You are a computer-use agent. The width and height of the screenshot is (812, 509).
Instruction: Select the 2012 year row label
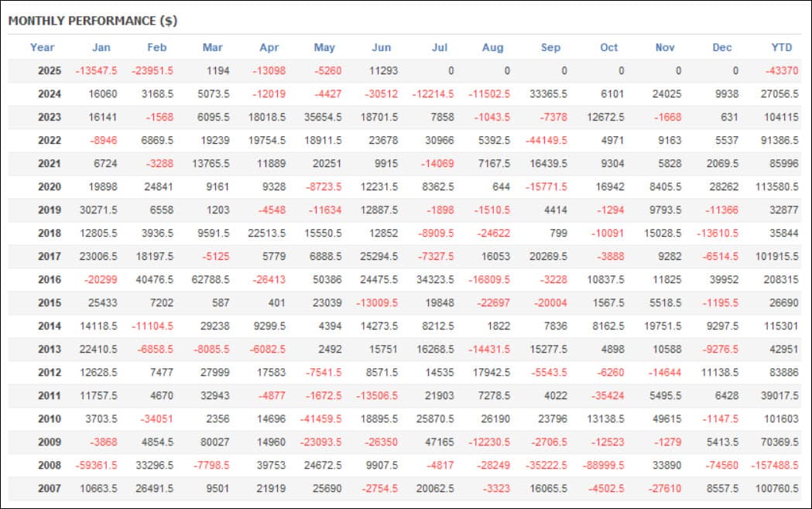50,372
